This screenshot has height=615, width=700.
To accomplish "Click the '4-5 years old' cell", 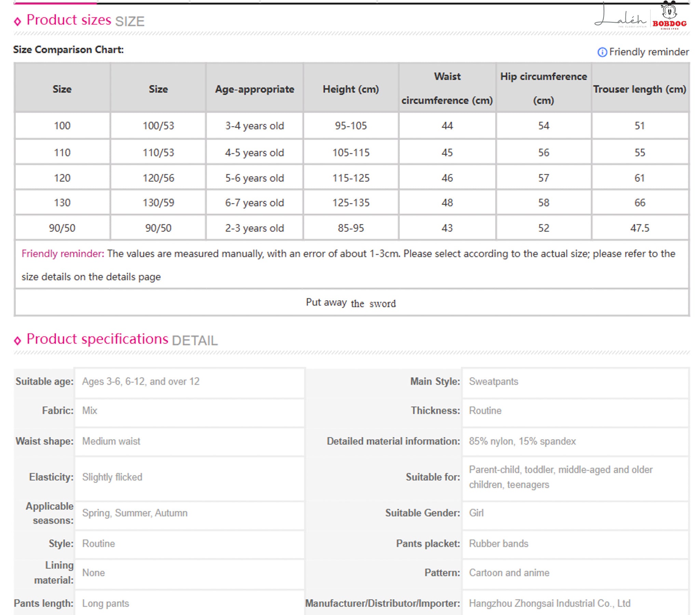I will coord(254,152).
